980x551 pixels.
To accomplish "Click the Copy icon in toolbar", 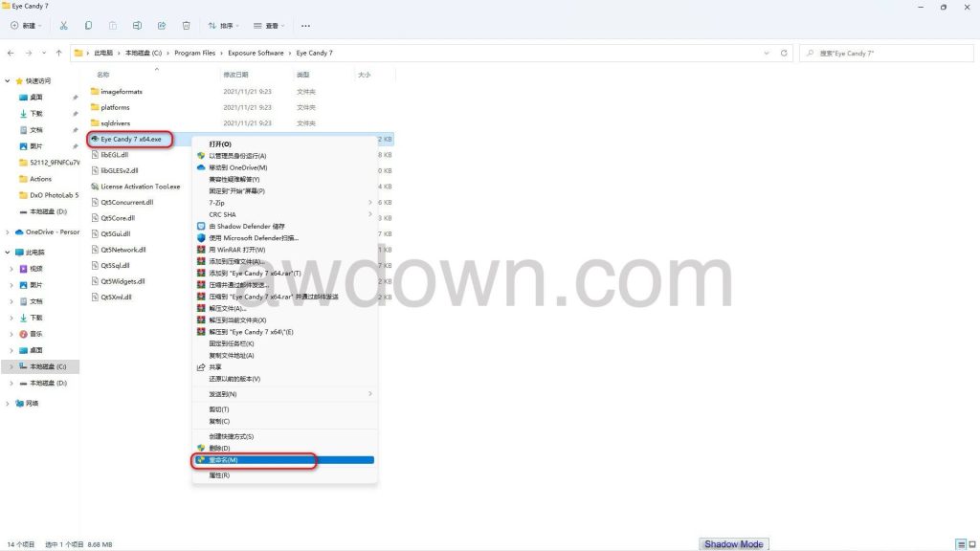I will (x=88, y=25).
